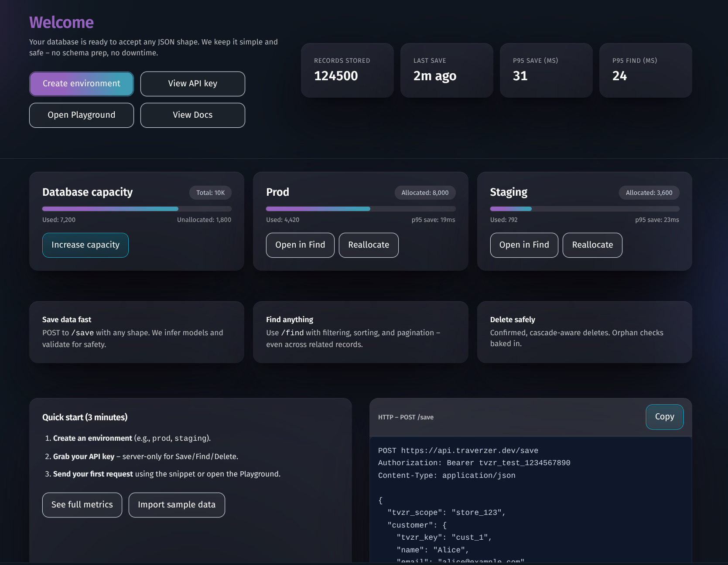
Task: Reallocate capacity for the Prod environment
Action: (368, 245)
